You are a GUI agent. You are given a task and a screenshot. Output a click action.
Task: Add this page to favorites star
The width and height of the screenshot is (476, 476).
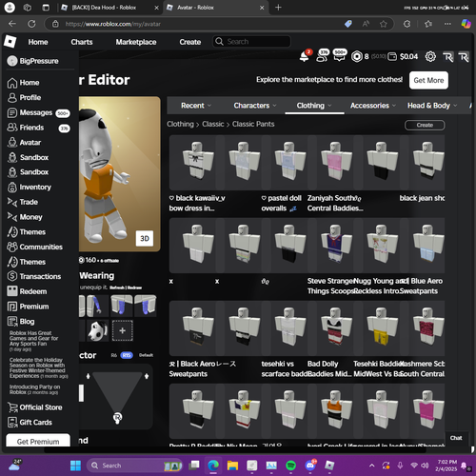[x=384, y=24]
